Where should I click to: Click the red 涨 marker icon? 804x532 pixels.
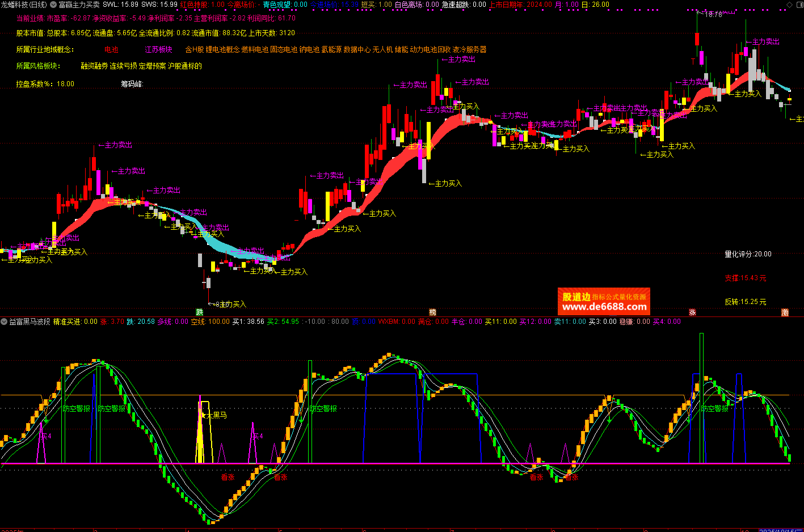[x=692, y=312]
